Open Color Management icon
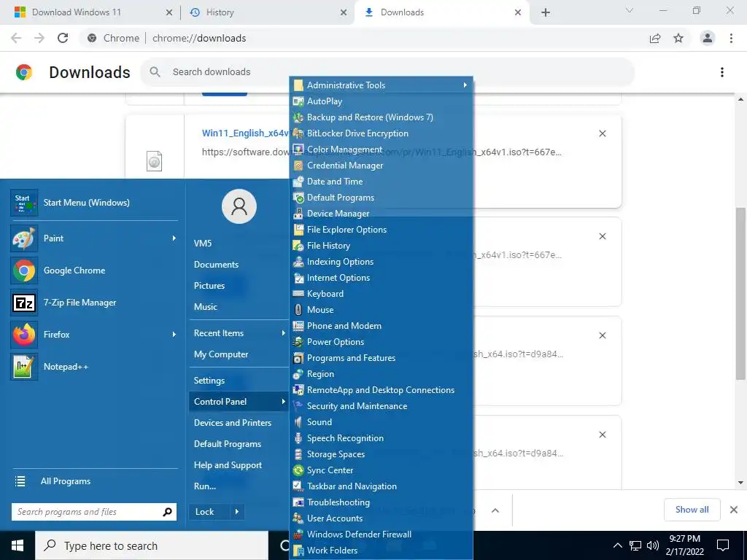Image resolution: width=747 pixels, height=560 pixels. point(298,149)
